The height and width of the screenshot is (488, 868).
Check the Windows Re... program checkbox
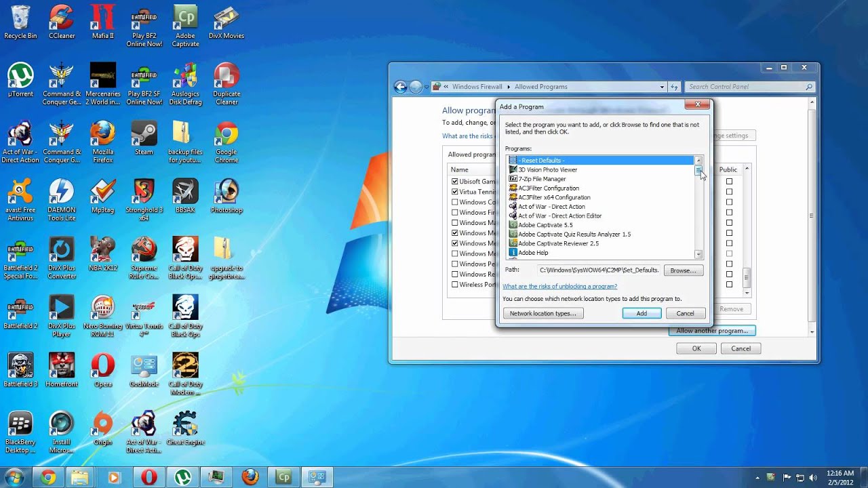tap(455, 274)
